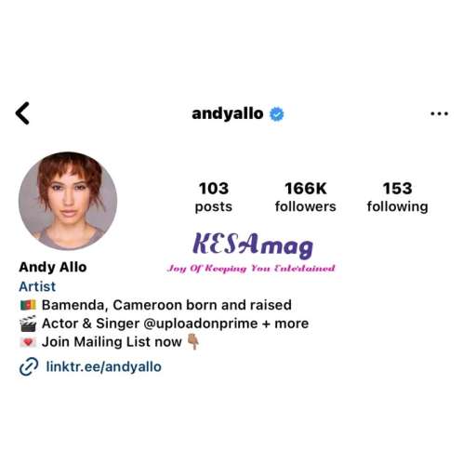
Task: Tap the Cameroon flag emoji
Action: pos(28,305)
